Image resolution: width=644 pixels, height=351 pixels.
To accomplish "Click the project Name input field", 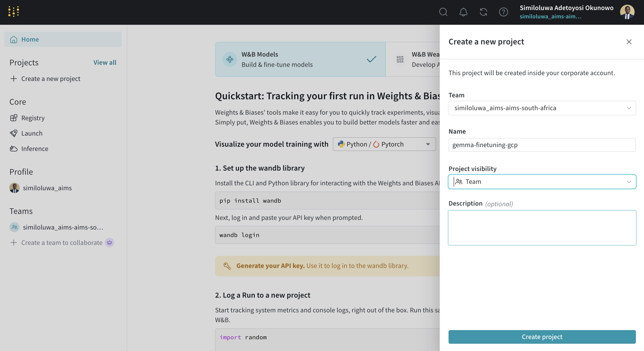I will [542, 145].
